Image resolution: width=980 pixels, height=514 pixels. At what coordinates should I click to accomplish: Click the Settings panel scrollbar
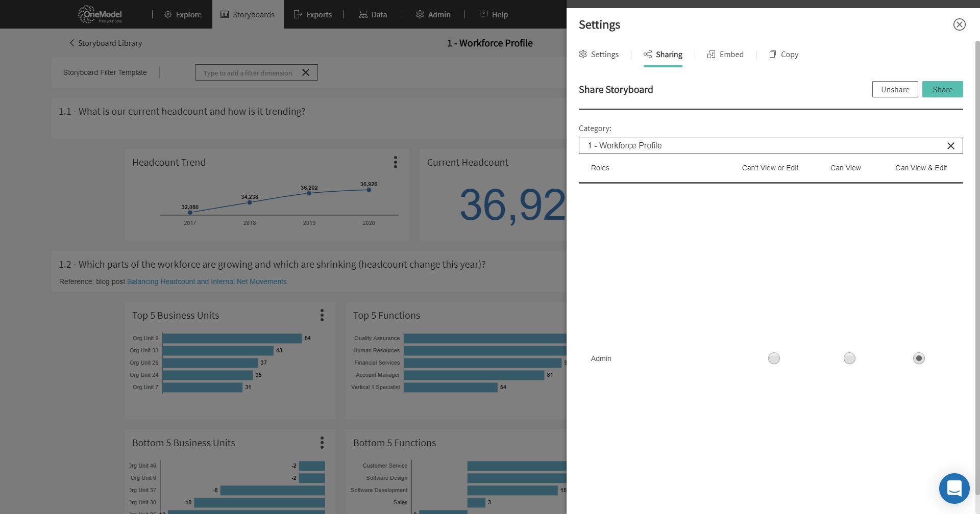[x=977, y=268]
